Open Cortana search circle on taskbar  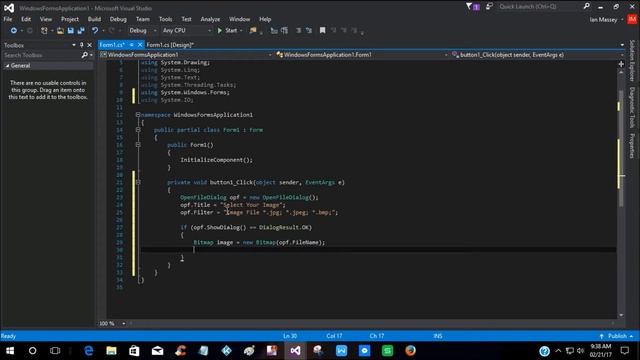pos(32,351)
